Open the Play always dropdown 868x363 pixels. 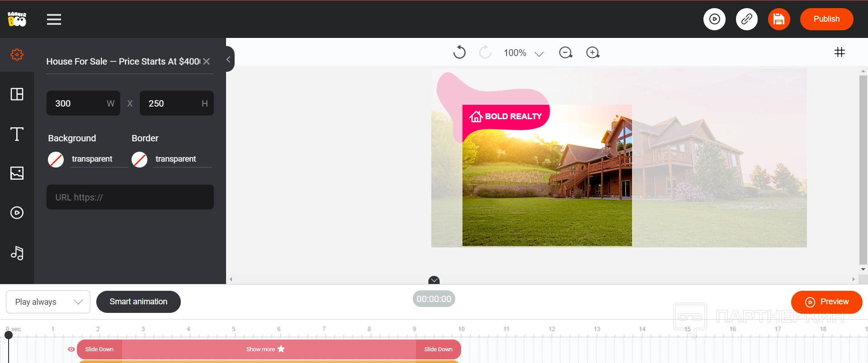[48, 302]
